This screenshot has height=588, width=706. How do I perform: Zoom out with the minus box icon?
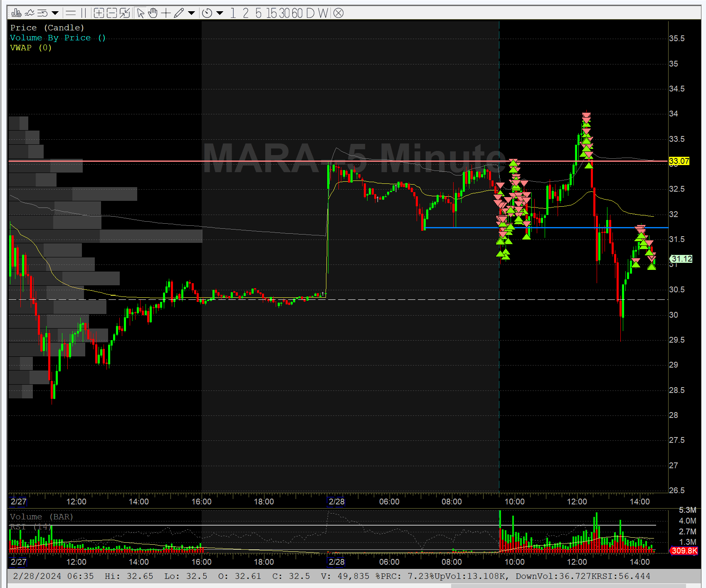(x=112, y=13)
